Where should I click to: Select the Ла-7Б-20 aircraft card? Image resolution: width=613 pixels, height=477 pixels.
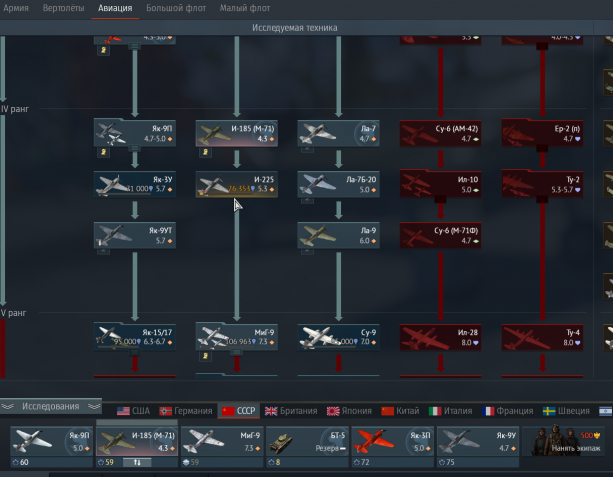339,184
